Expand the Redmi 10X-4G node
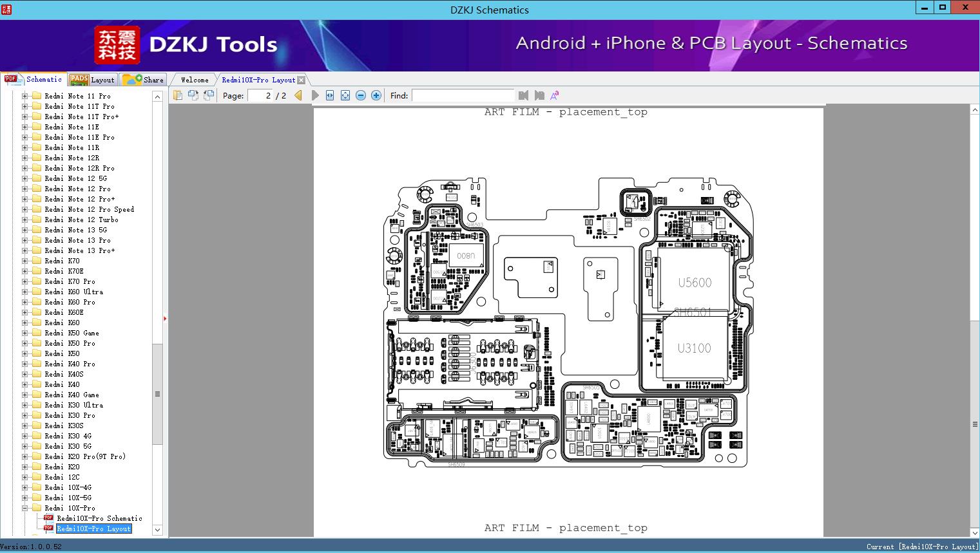Viewport: 980px width, 553px height. 24,487
